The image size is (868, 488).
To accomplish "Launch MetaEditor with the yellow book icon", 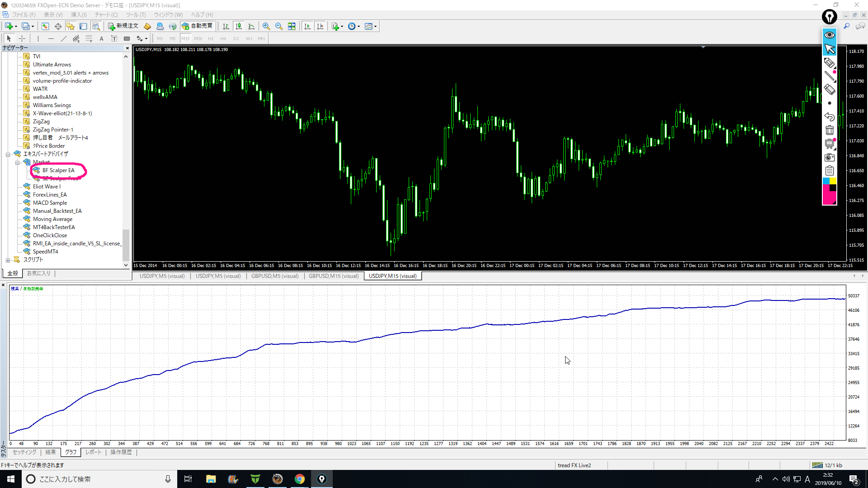I will pyautogui.click(x=147, y=26).
